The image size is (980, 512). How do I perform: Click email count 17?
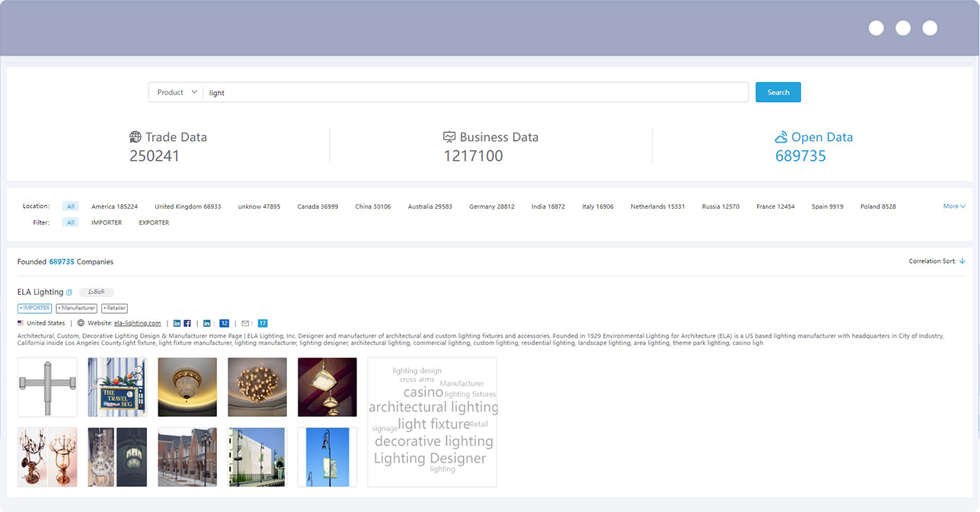pos(263,323)
